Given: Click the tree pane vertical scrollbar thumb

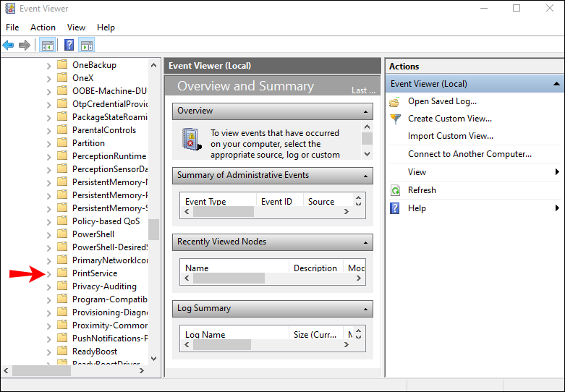Looking at the screenshot, I should [x=153, y=229].
